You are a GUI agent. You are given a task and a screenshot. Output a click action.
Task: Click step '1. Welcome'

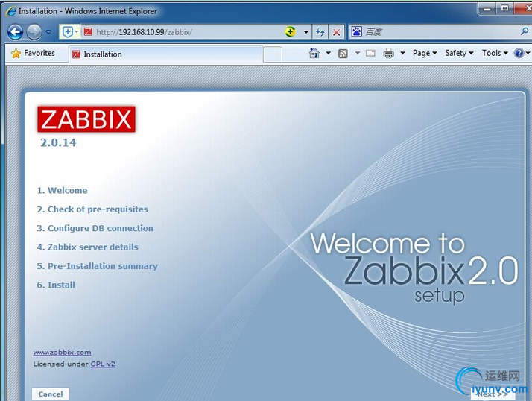[62, 191]
